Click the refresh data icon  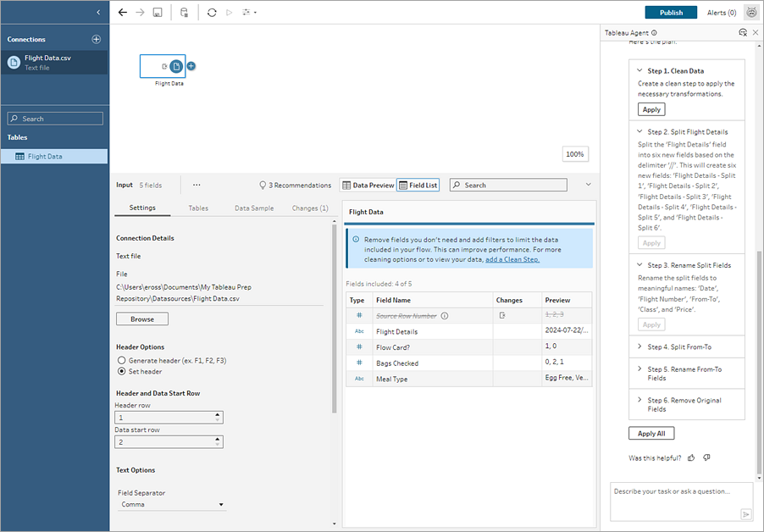(212, 13)
